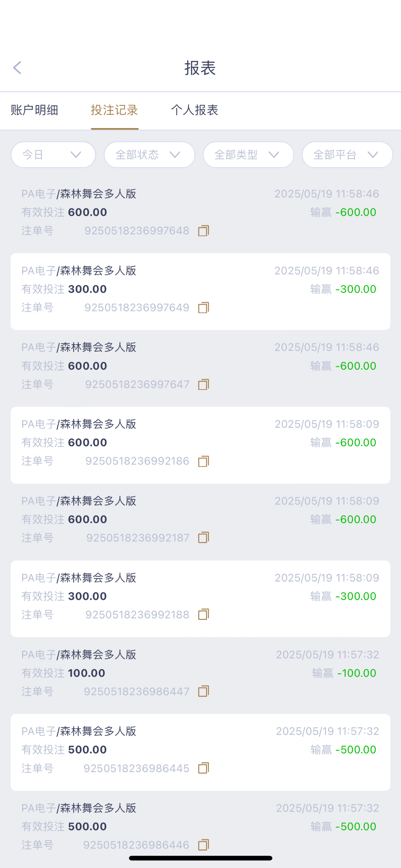Tap the 100.00 bet record entry
Viewport: 401px width, 868px height.
[200, 673]
